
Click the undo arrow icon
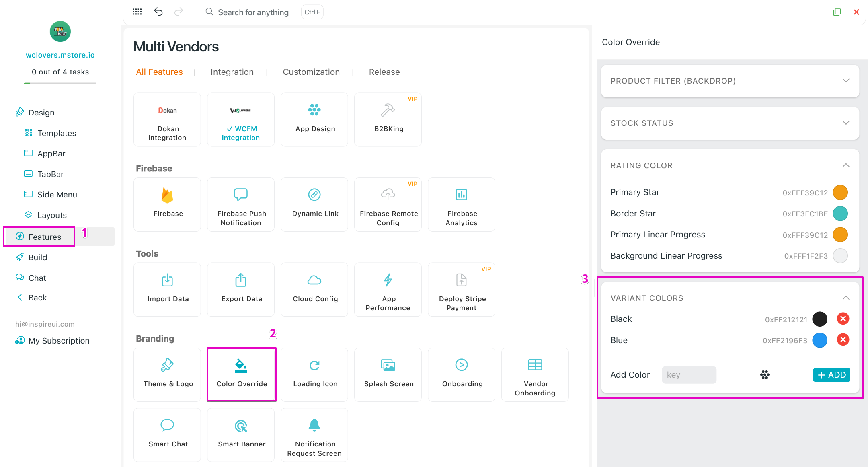pyautogui.click(x=158, y=12)
